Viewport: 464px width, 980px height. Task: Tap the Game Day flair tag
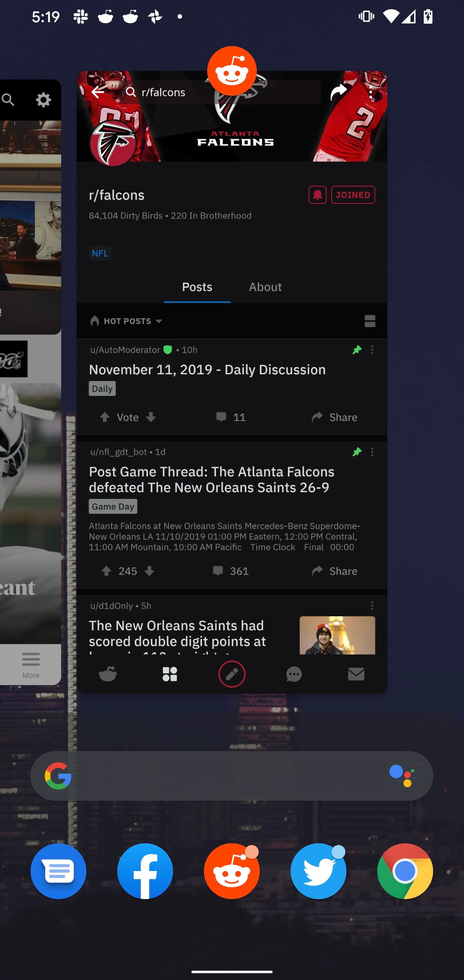[x=113, y=506]
